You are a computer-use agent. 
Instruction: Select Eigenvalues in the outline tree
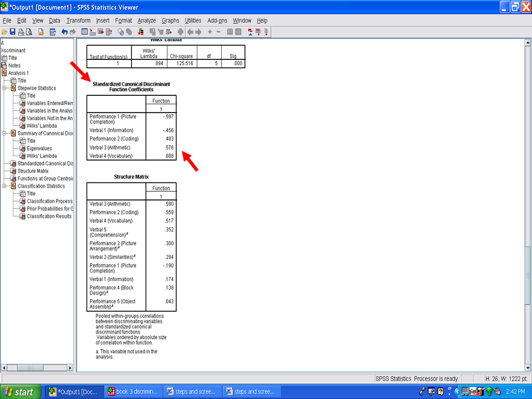[x=39, y=149]
